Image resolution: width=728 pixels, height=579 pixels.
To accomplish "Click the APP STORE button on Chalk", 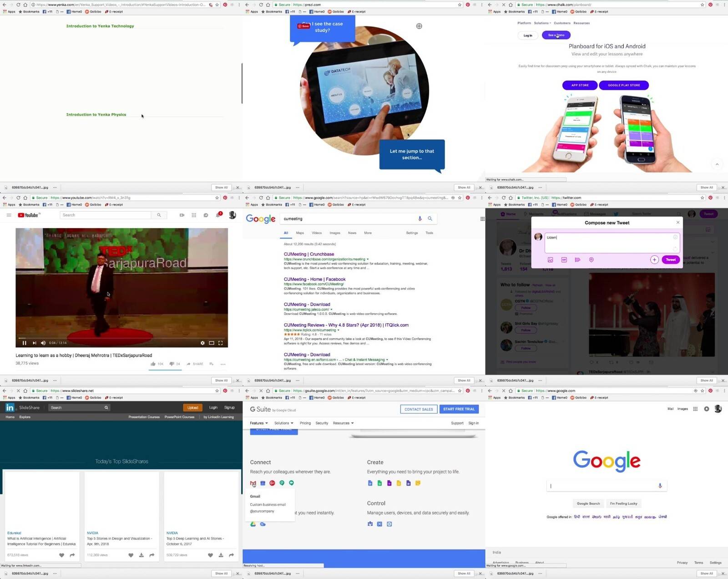I will pos(580,85).
